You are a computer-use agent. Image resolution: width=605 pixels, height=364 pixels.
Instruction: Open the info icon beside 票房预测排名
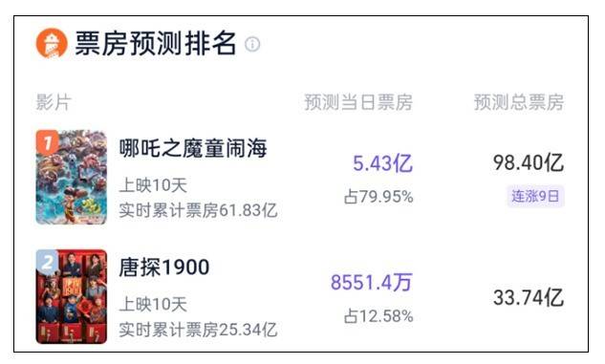tap(252, 44)
